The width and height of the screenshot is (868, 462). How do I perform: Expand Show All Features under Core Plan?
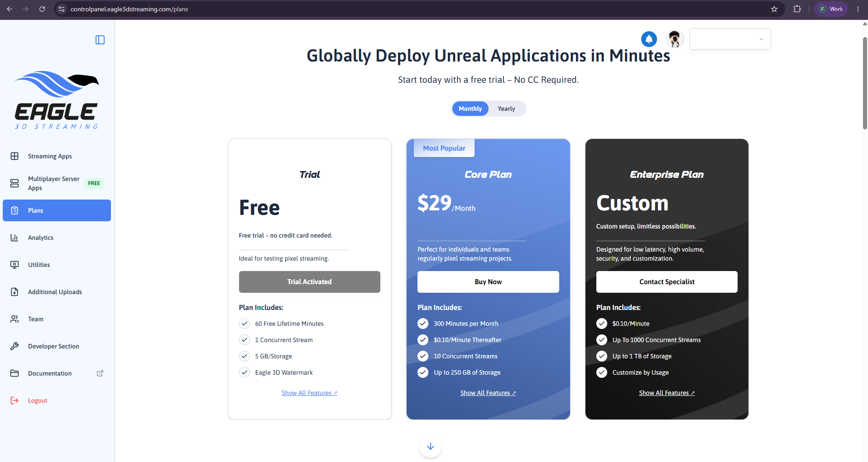tap(488, 393)
